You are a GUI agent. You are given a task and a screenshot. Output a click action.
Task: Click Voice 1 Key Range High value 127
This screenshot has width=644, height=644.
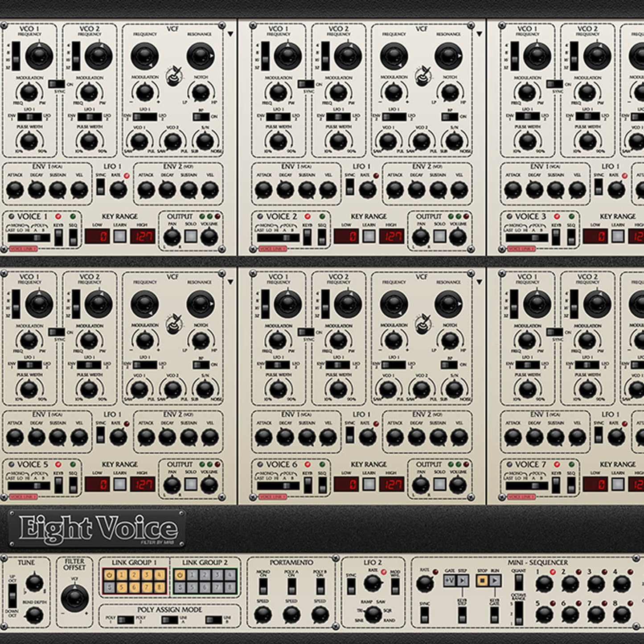tap(143, 236)
